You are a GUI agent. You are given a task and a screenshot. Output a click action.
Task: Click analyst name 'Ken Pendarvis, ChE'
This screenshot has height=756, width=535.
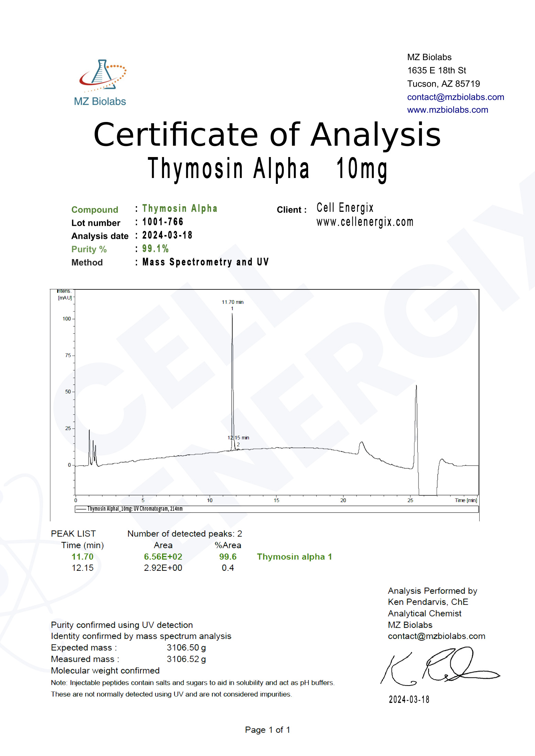(428, 602)
